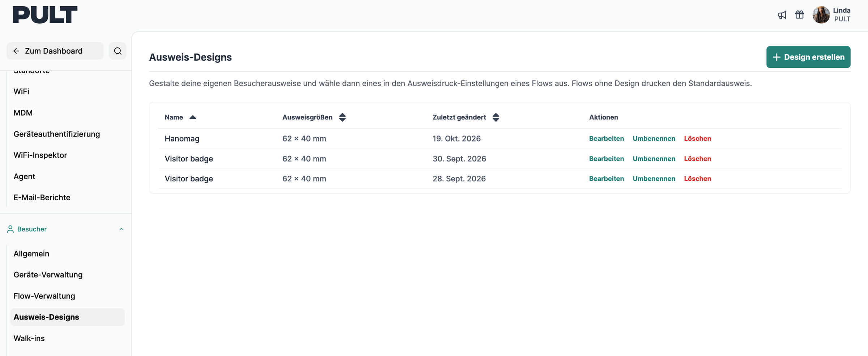The image size is (868, 356).
Task: Collapse the Besucher section chevron
Action: (x=122, y=229)
